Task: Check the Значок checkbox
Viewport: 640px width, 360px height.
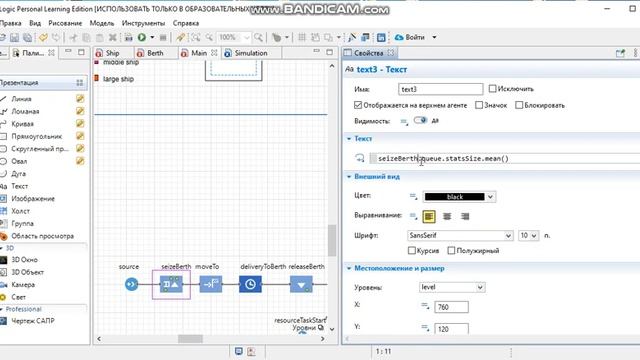Action: click(479, 105)
